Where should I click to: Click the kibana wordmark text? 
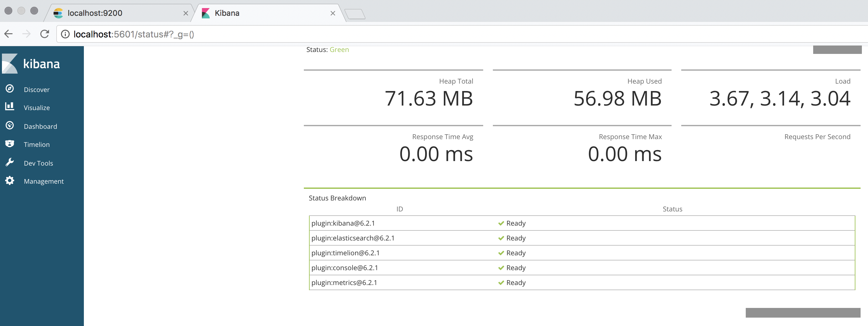click(41, 64)
